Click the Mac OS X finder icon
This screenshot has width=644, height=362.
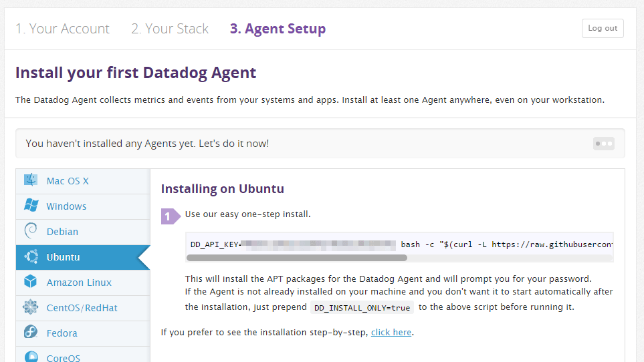point(31,180)
